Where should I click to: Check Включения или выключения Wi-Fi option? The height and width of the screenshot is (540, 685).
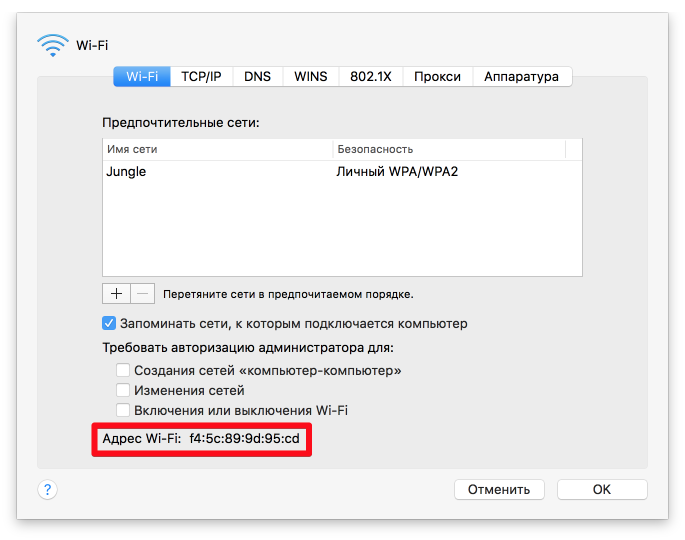pyautogui.click(x=123, y=411)
